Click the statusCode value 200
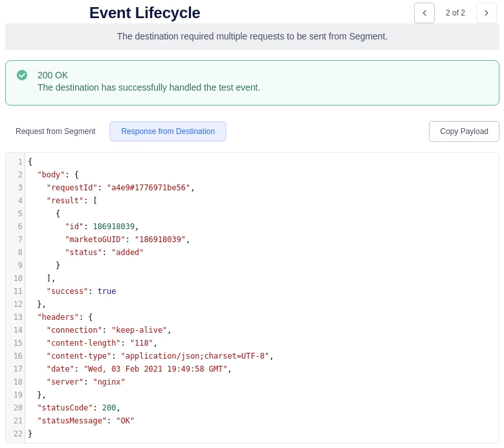 pos(109,407)
